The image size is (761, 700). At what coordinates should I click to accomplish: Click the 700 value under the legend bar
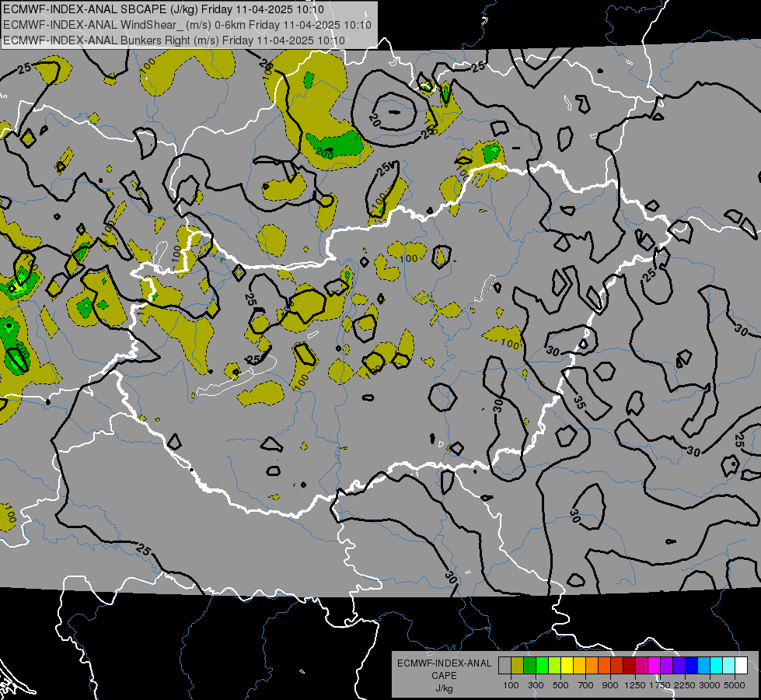586,685
